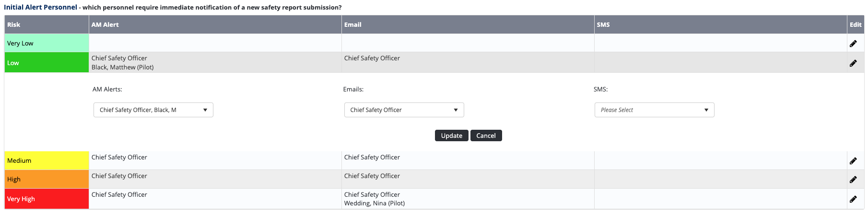The width and height of the screenshot is (868, 214).
Task: Click the Very Low risk color cell
Action: (47, 43)
